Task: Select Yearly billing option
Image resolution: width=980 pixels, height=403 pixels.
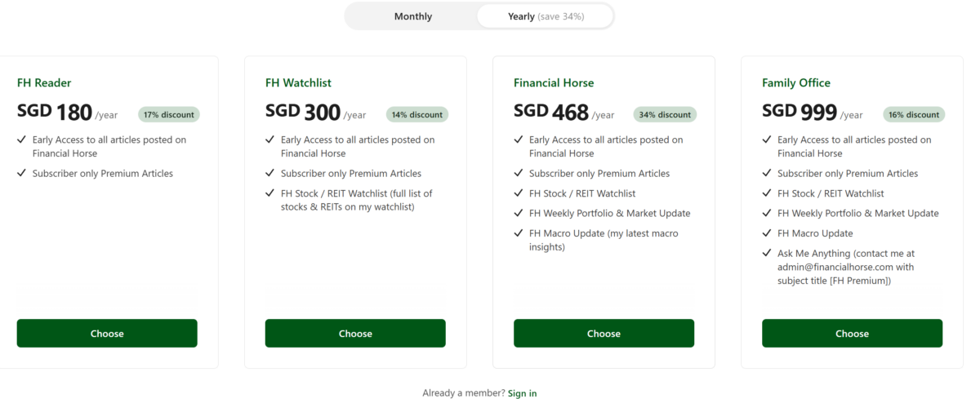Action: pyautogui.click(x=546, y=16)
